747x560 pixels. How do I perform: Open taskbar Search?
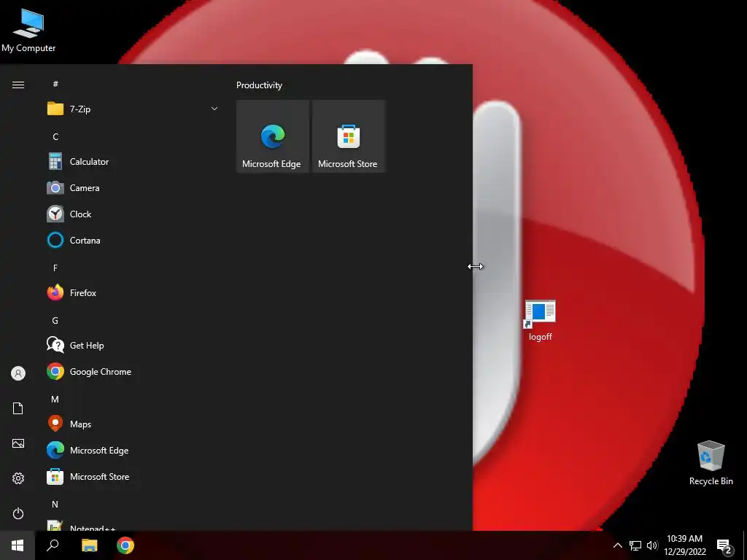[x=53, y=545]
